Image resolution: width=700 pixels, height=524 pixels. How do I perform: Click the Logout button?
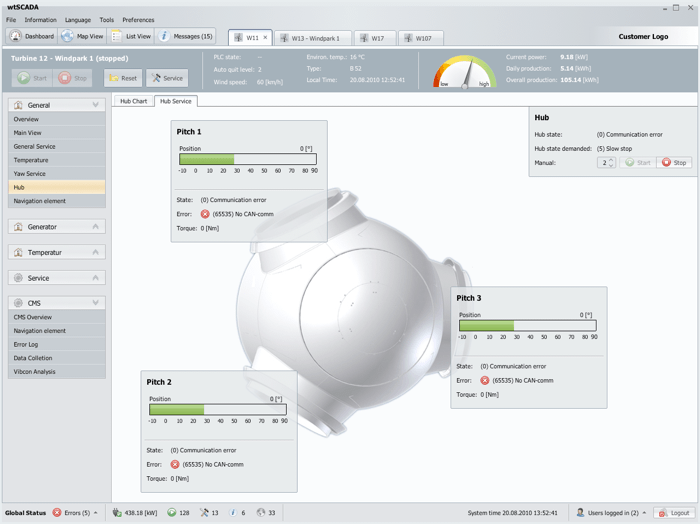[x=675, y=513]
